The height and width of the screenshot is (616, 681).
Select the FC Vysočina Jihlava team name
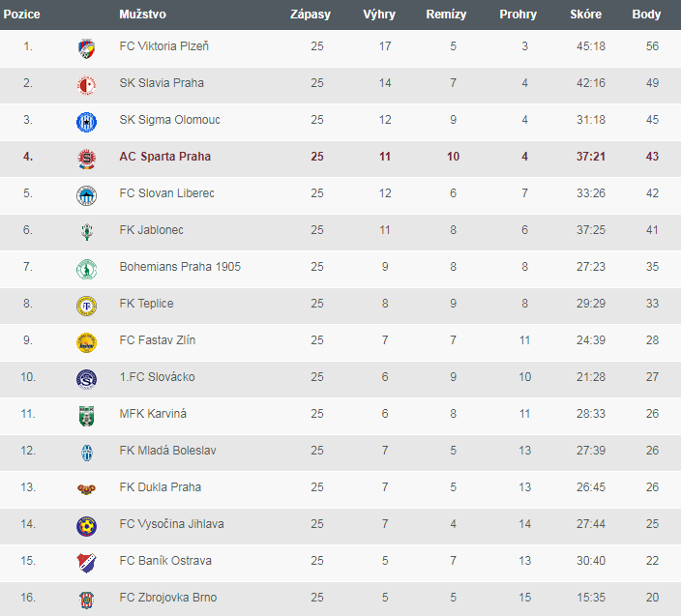pyautogui.click(x=171, y=524)
